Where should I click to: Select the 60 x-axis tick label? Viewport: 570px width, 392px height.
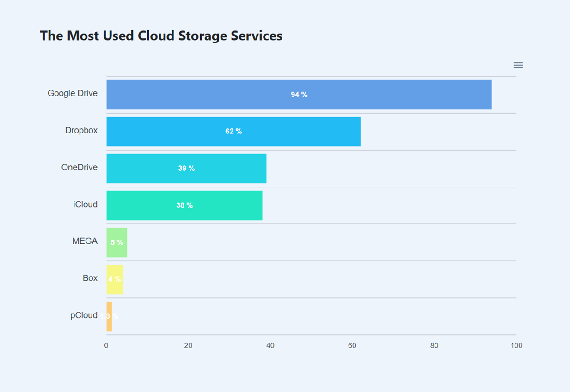pos(352,346)
